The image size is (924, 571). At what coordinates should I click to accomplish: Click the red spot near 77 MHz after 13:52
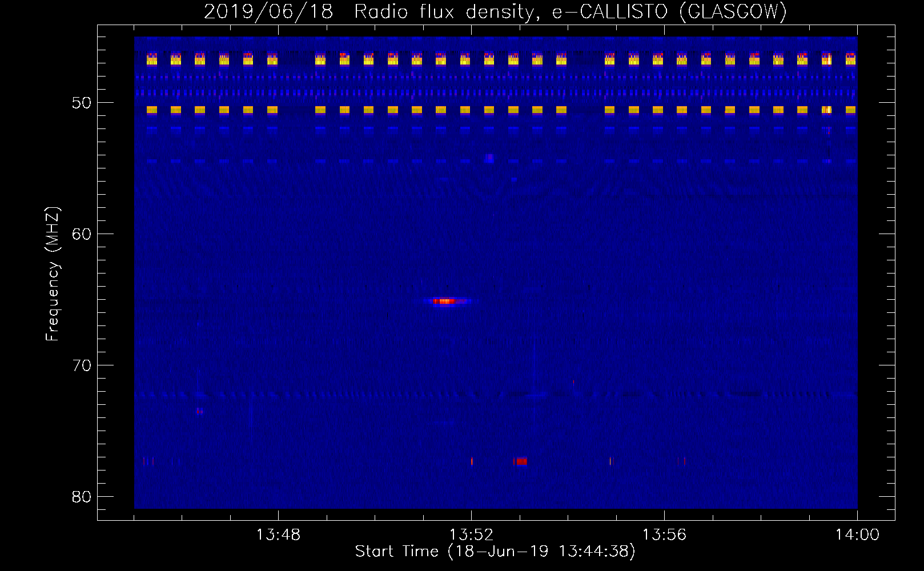coord(520,461)
